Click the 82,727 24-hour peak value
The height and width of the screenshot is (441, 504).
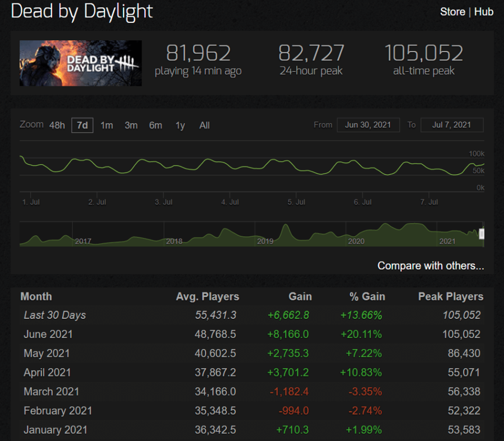311,53
